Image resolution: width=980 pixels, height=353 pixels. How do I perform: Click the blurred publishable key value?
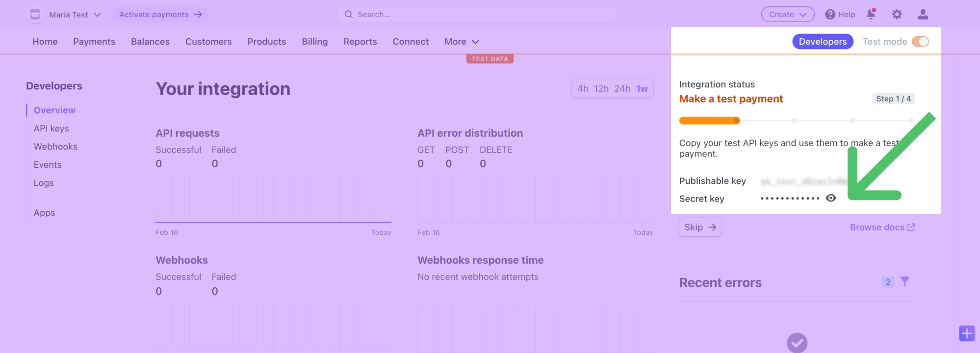coord(804,181)
